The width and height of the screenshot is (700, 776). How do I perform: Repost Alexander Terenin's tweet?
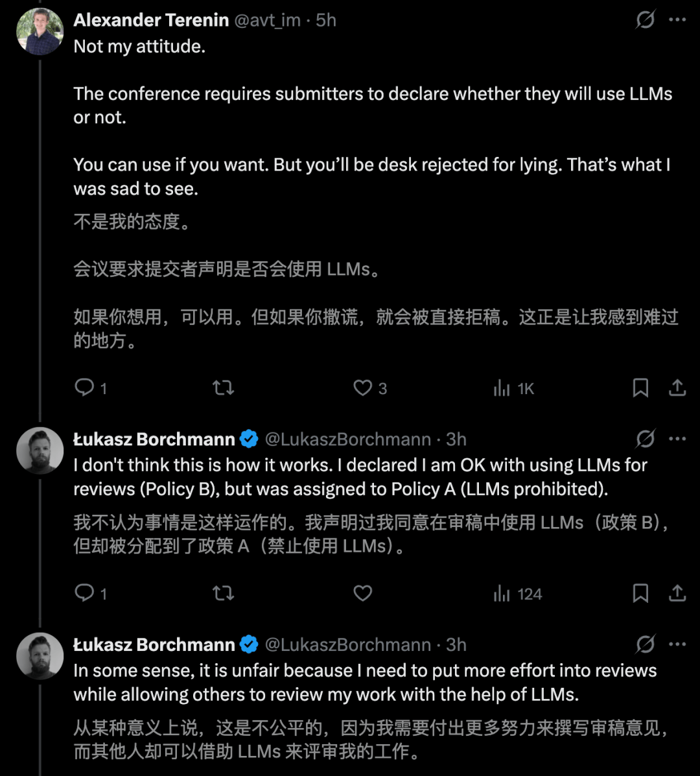pos(223,387)
